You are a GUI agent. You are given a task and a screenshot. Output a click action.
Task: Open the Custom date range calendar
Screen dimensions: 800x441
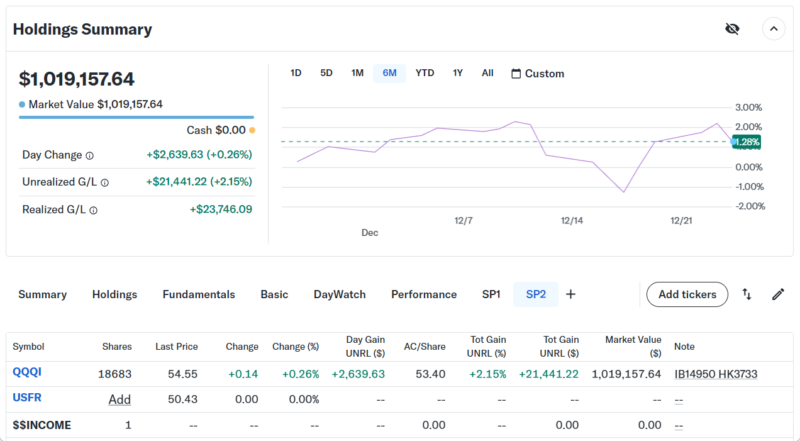(537, 73)
